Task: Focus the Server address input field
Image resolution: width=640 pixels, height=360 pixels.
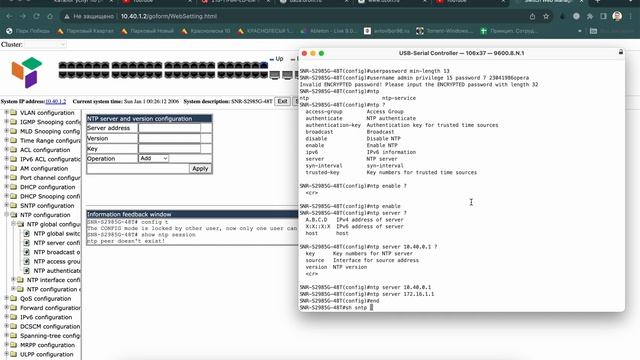Action: [x=169, y=128]
